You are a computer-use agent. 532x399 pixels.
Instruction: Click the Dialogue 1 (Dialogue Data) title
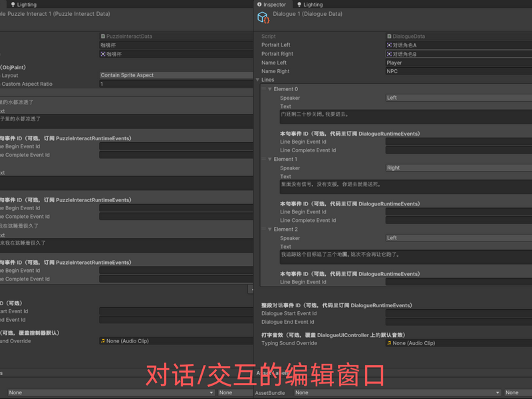pos(307,14)
